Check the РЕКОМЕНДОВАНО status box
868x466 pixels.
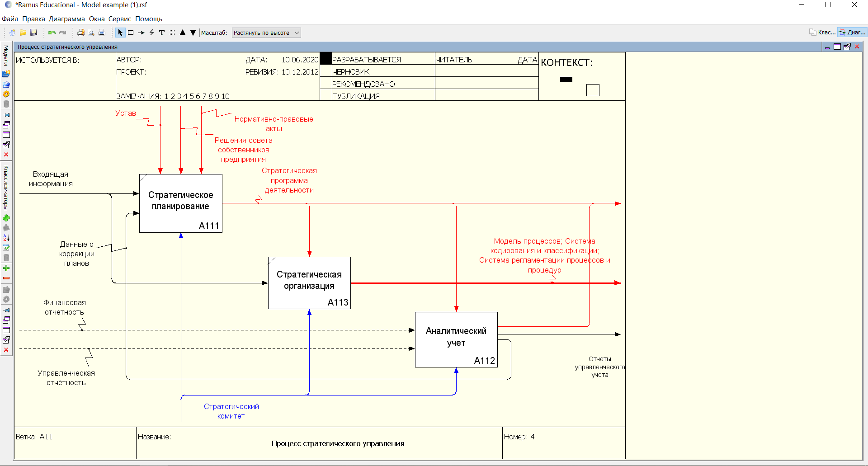tap(325, 84)
